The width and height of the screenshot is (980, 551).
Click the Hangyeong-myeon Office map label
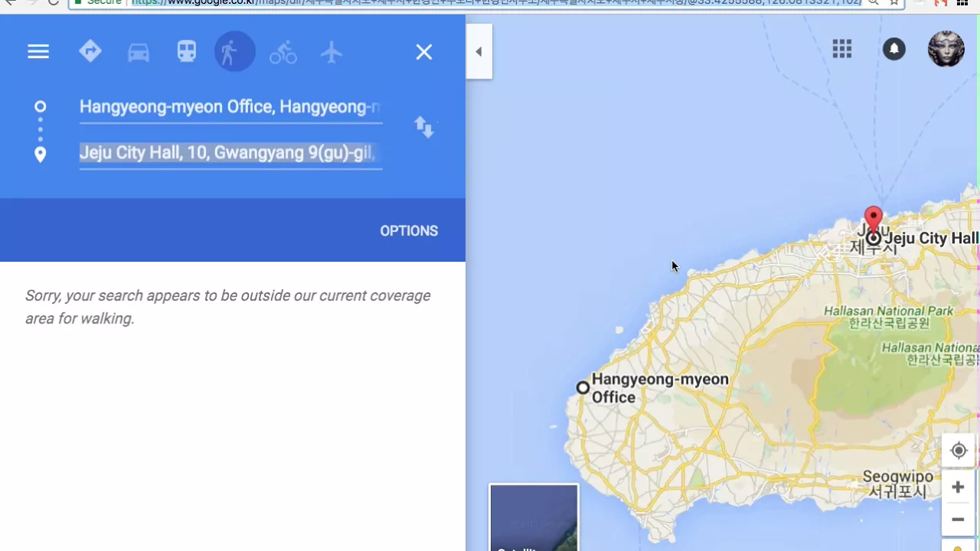tap(660, 388)
